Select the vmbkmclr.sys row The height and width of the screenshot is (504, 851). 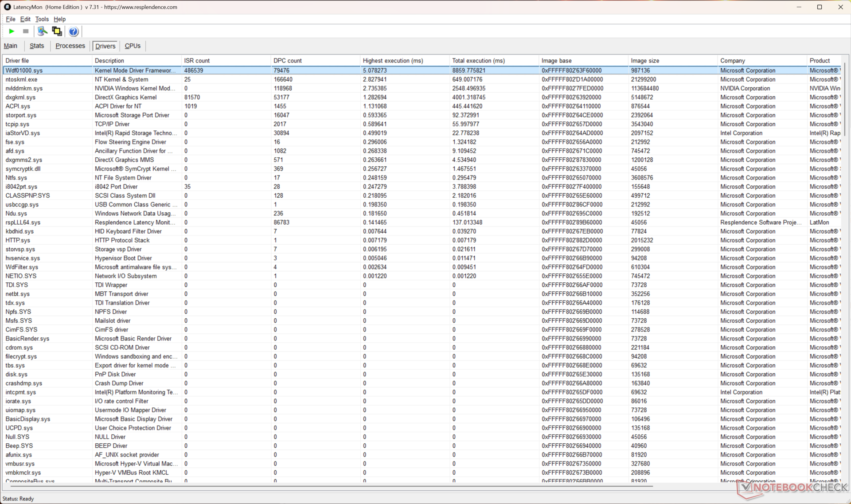pyautogui.click(x=422, y=473)
